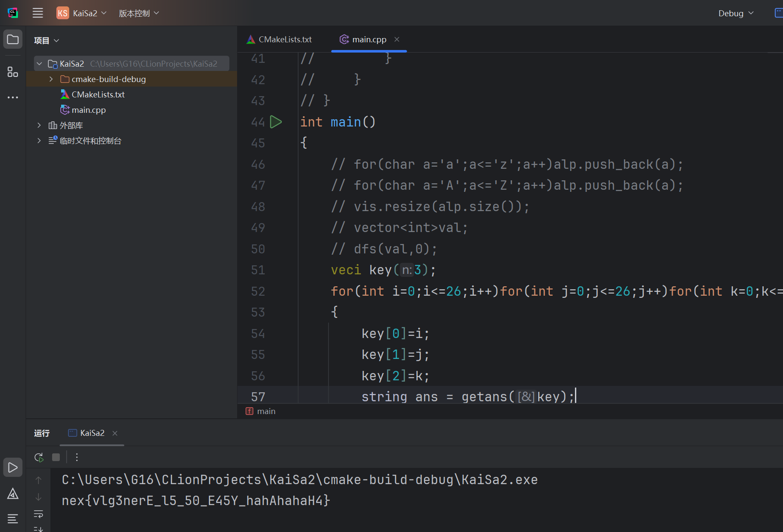Open the Run tool window in sidebar
This screenshot has height=532, width=783.
click(13, 467)
